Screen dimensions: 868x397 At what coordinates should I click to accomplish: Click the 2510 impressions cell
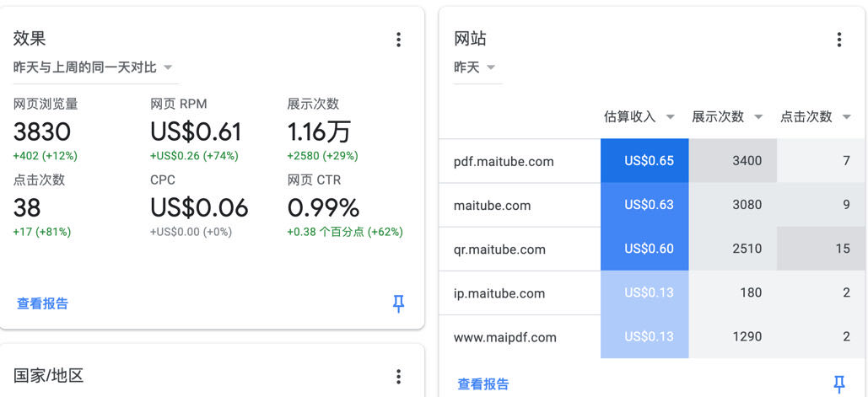point(733,249)
